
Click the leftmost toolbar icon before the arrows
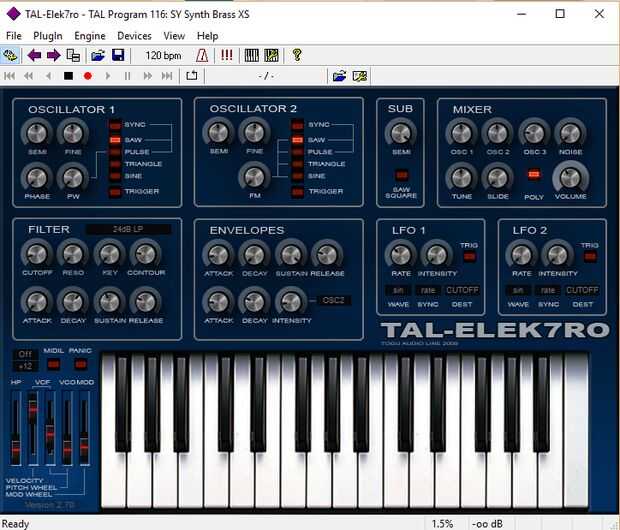coord(10,55)
